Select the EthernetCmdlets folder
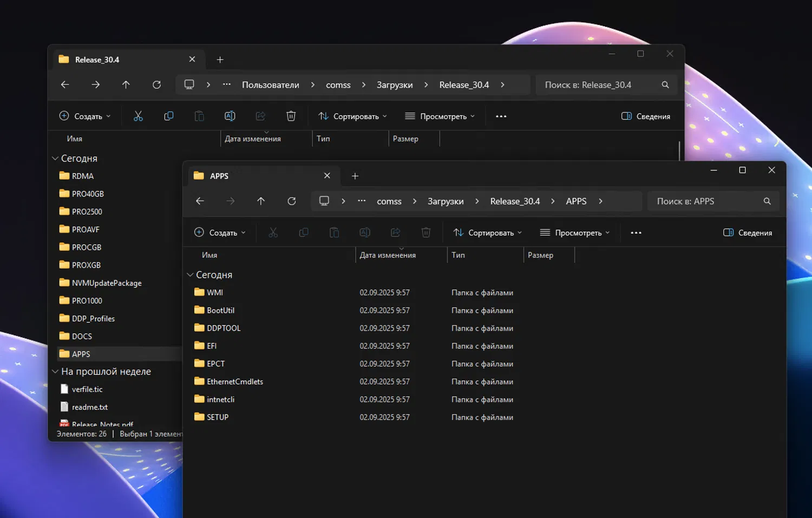Screen dimensions: 812x518 [x=235, y=382]
